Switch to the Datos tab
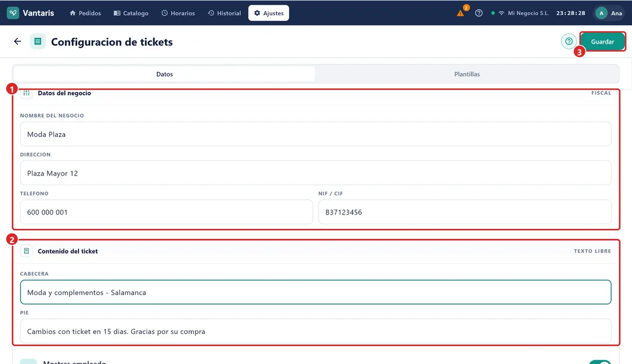 [164, 74]
